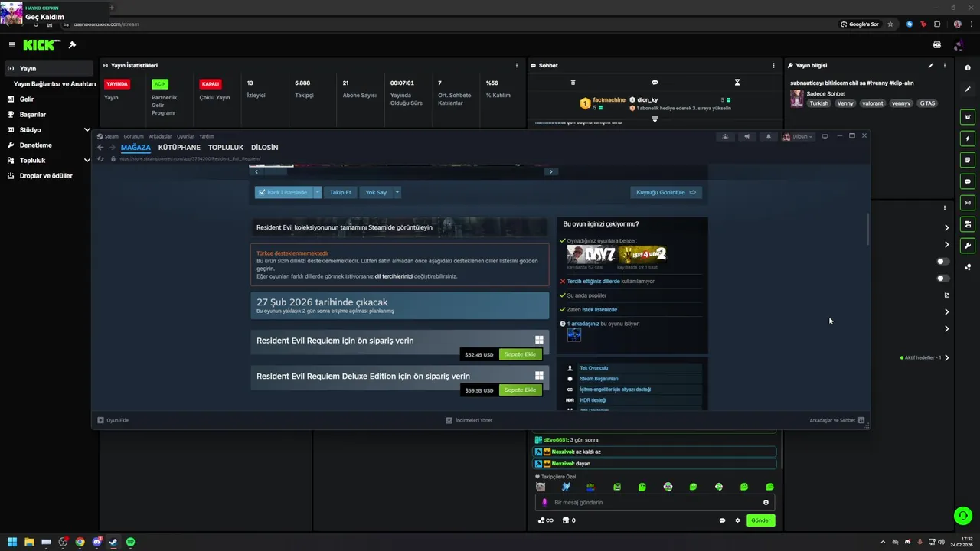Viewport: 980px width, 551px height.
Task: Switch to the MAĞAZA tab
Action: (136, 148)
